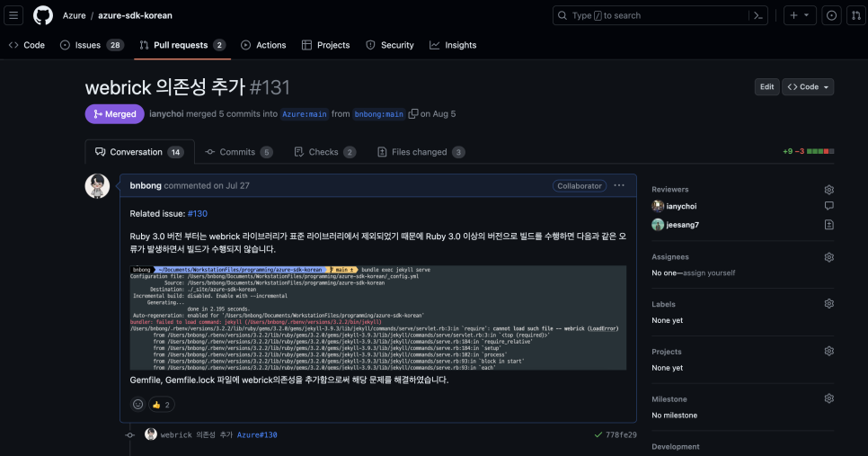Open the create new plus dropdown
The width and height of the screenshot is (868, 456).
click(x=800, y=15)
